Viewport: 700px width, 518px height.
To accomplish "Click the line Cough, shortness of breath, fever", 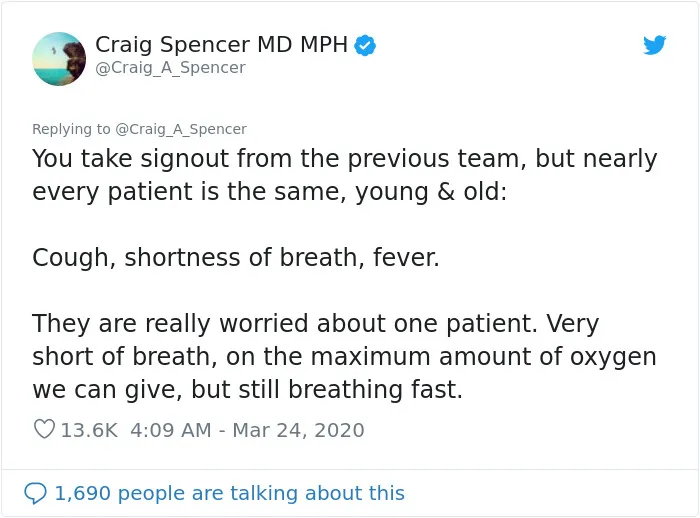I will point(236,258).
